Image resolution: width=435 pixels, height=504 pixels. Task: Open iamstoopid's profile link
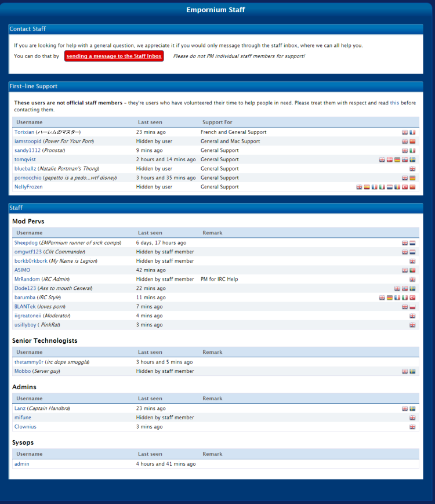point(28,141)
